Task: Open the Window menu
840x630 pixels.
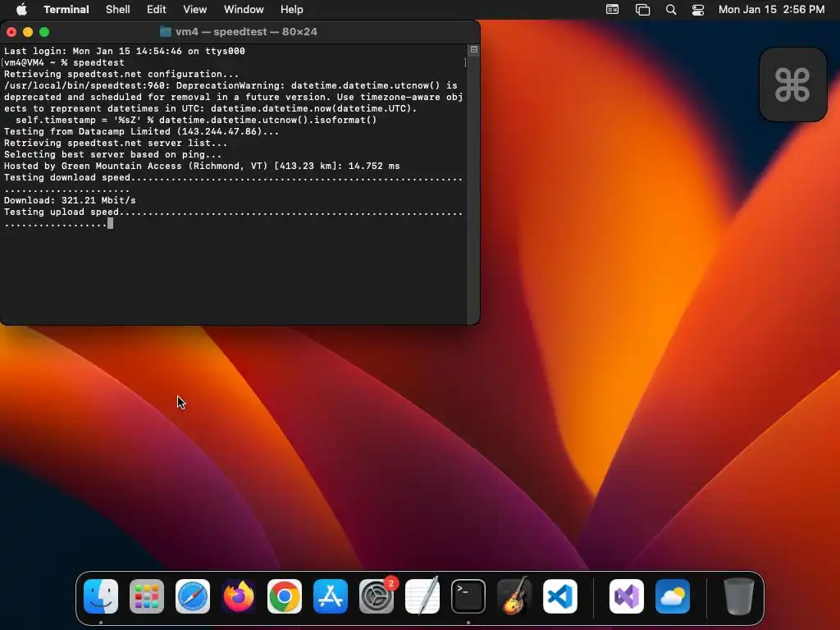Action: pyautogui.click(x=244, y=10)
